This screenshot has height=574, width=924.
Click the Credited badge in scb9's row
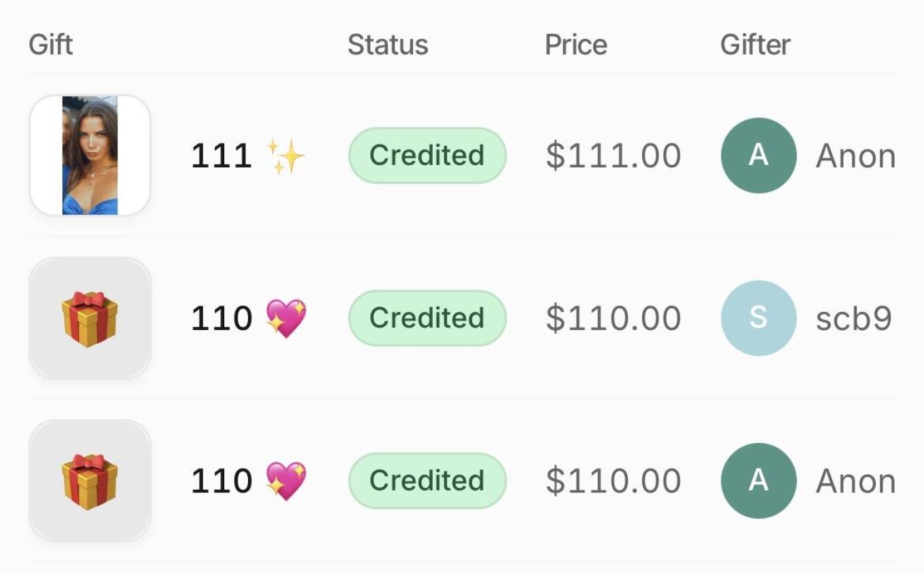coord(427,318)
